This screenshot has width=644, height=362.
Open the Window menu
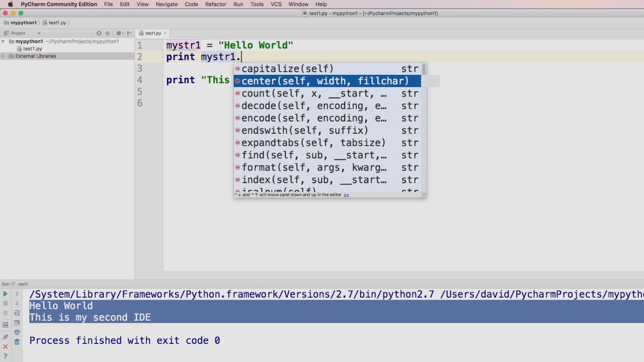tap(298, 4)
